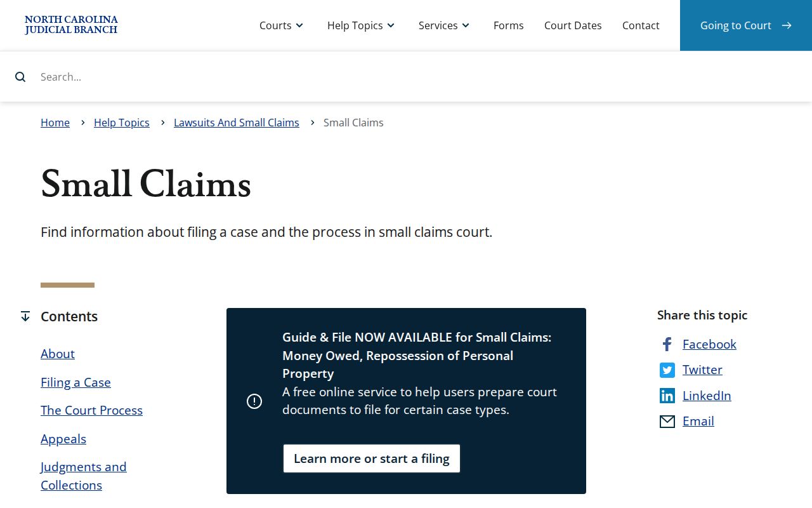Click Learn more or start a filing
Viewport: 812px width, 508px height.
372,458
